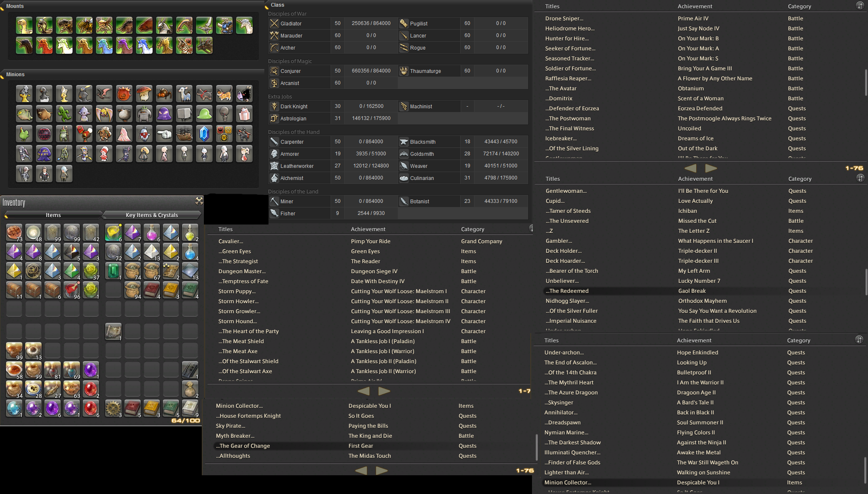Select the Illuminati Quencher... title
Screen dimensions: 868x494
(x=572, y=452)
